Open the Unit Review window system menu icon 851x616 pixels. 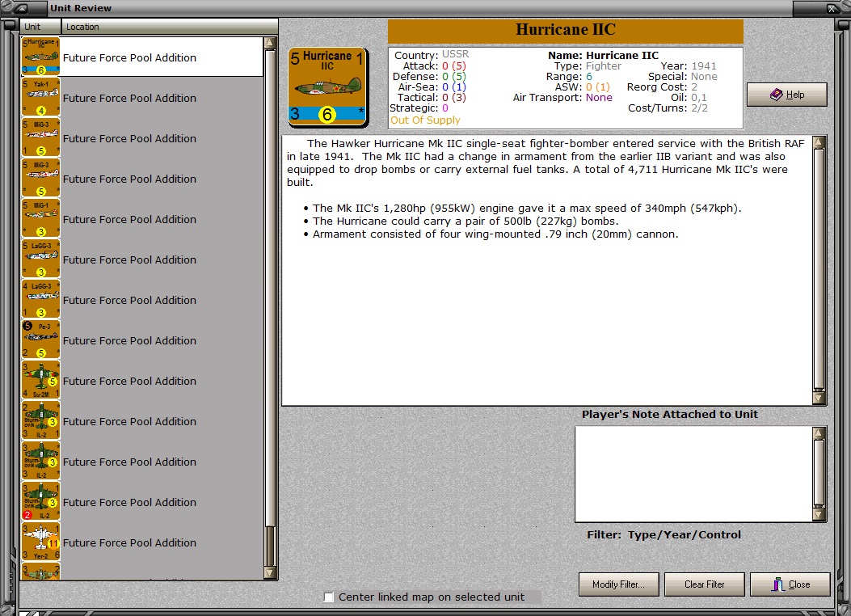pyautogui.click(x=22, y=8)
